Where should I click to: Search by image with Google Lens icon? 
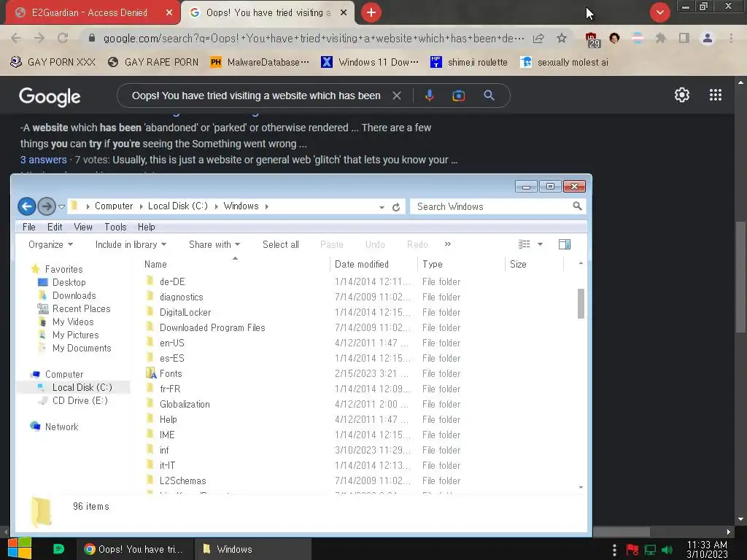tap(458, 96)
